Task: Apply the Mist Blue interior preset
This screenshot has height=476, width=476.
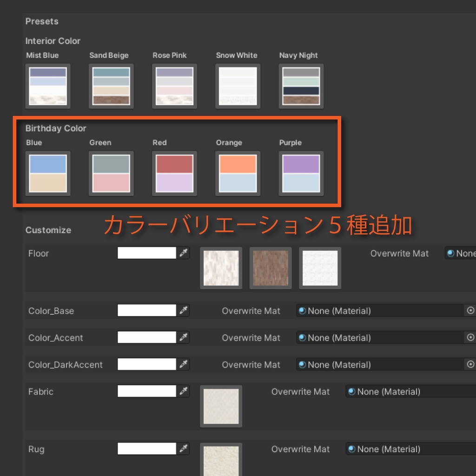Action: coord(48,86)
